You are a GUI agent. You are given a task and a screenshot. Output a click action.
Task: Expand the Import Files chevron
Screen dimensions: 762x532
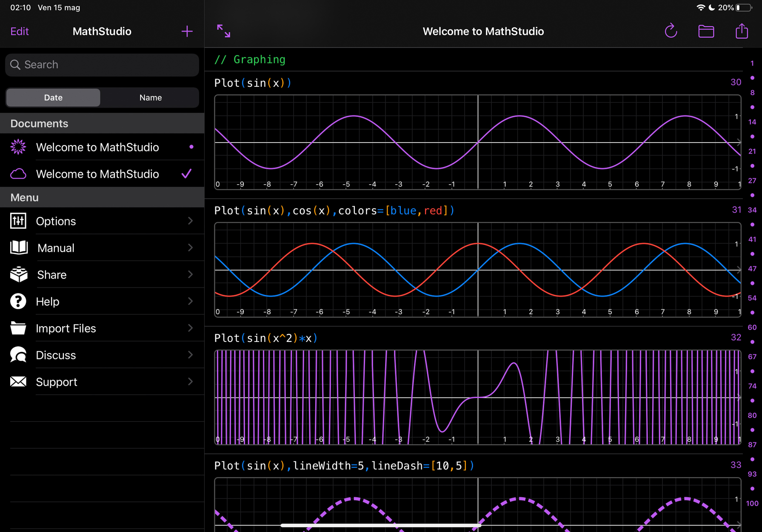coord(191,328)
